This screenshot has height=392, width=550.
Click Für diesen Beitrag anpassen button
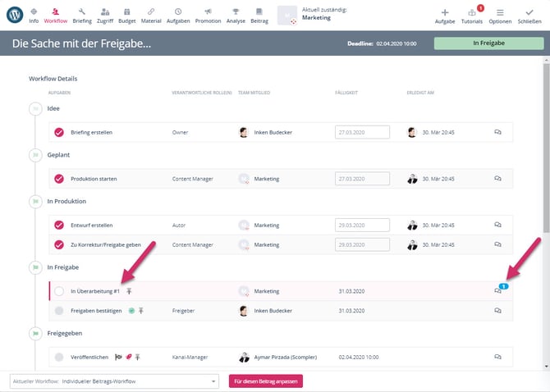coord(266,381)
